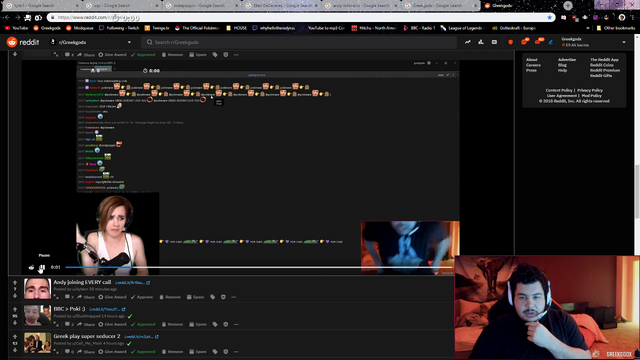The image size is (640, 360).
Task: Toggle Approved on BBC > Poki post
Action: [x=143, y=324]
